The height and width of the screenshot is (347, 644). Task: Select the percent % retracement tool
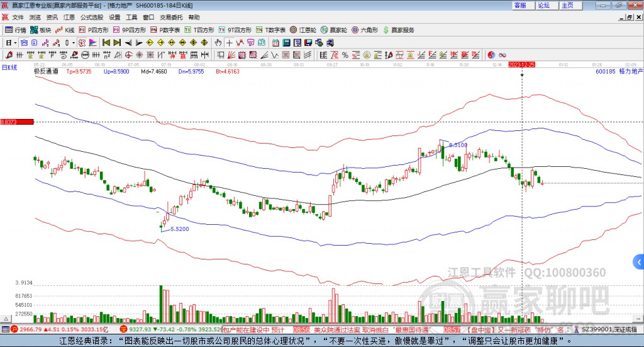pyautogui.click(x=345, y=55)
